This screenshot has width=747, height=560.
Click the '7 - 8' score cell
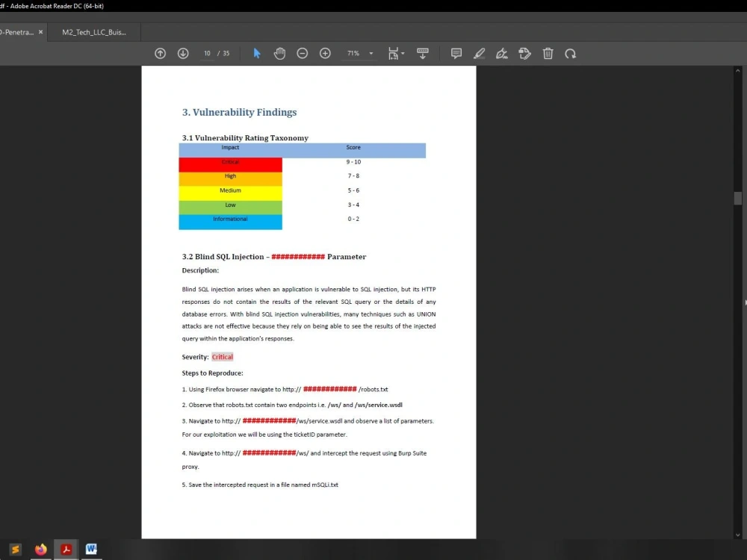(x=353, y=175)
